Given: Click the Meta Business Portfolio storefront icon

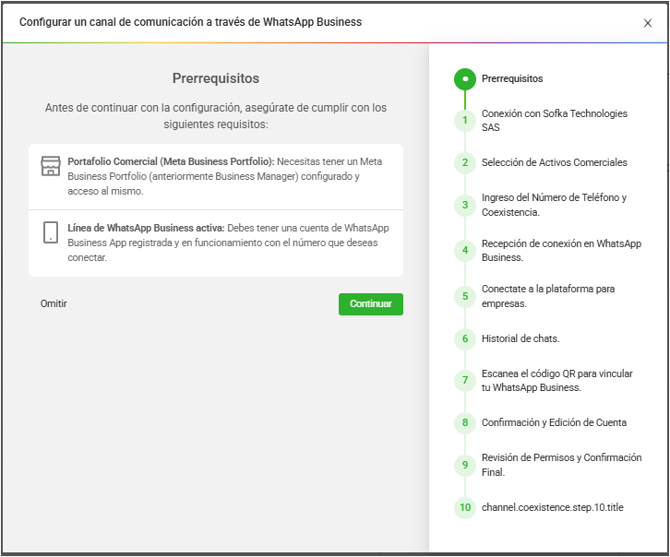Looking at the screenshot, I should pos(50,166).
